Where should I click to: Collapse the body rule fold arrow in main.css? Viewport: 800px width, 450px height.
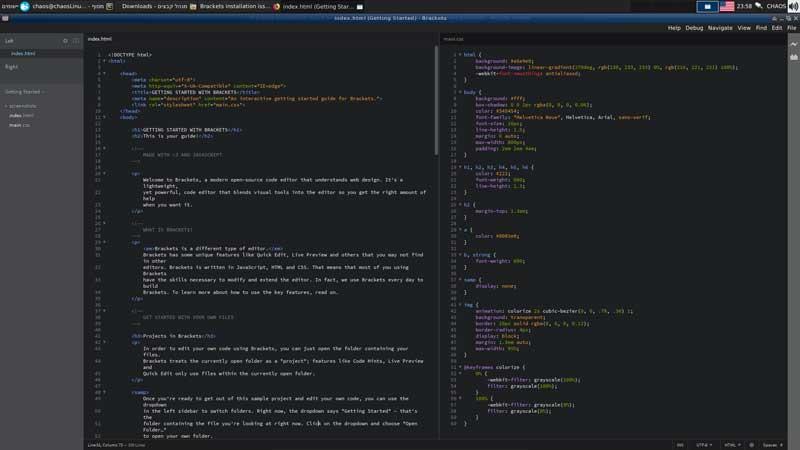460,92
